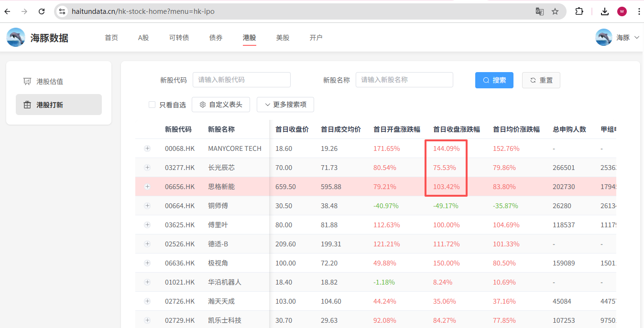
Task: Click the 首日收盘涨跌幅 column header
Action: click(x=457, y=129)
